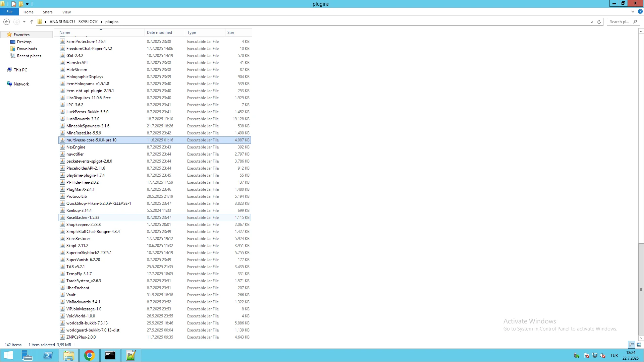This screenshot has height=362, width=644.
Task: Select the worldguard-bukkit-7.0.13-dist file
Action: click(x=155, y=330)
